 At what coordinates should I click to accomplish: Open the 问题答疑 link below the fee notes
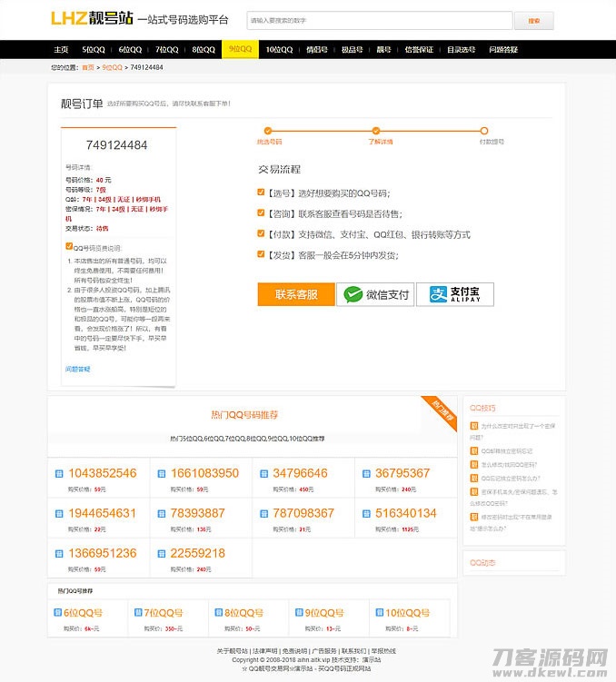click(77, 369)
